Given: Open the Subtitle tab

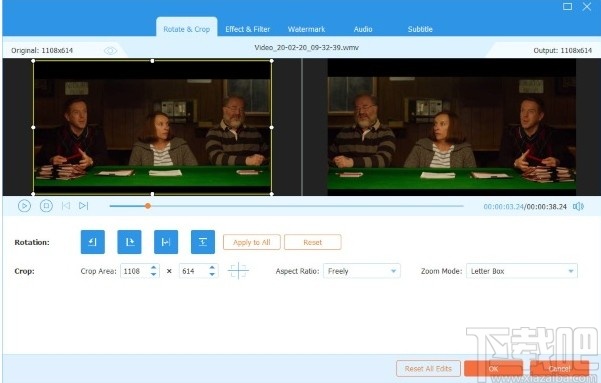Looking at the screenshot, I should [x=420, y=29].
